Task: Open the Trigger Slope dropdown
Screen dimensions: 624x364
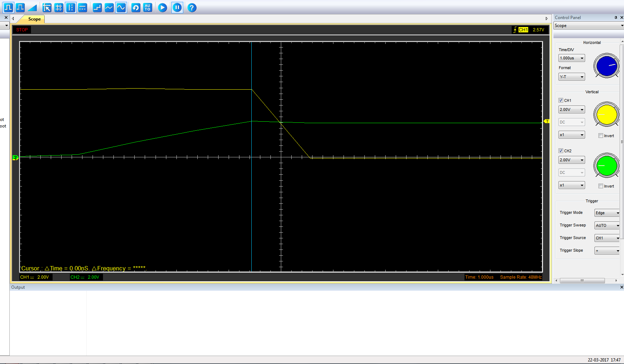Action: tap(607, 251)
